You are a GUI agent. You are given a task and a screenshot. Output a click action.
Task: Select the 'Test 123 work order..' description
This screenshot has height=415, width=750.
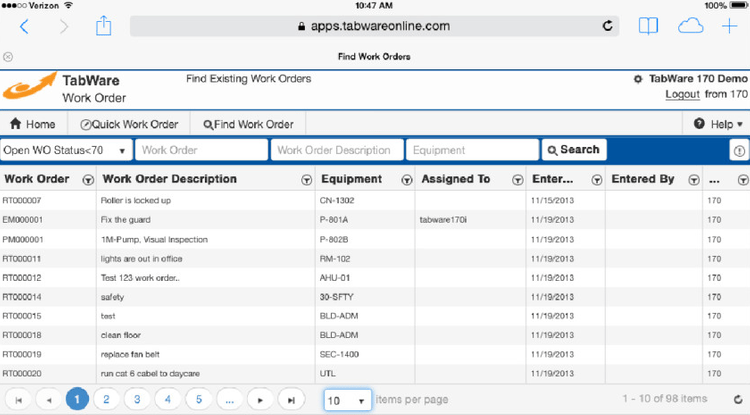pyautogui.click(x=140, y=278)
